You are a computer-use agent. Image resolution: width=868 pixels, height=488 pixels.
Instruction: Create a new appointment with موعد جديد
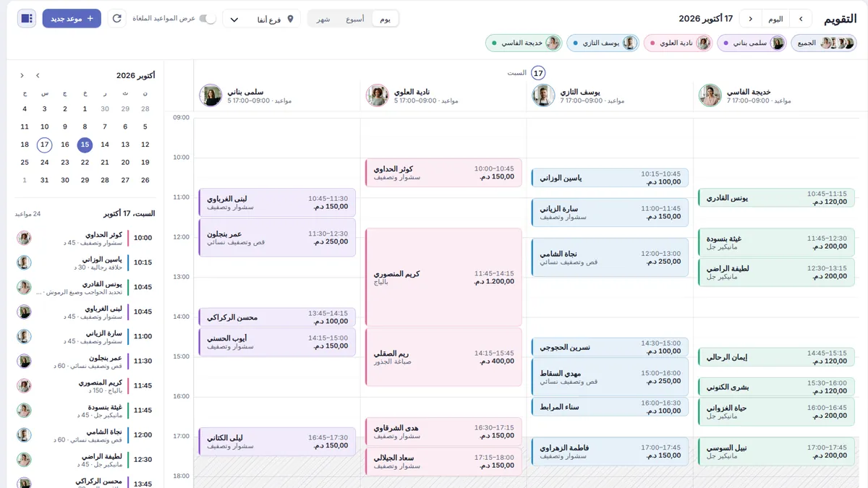[x=72, y=18]
